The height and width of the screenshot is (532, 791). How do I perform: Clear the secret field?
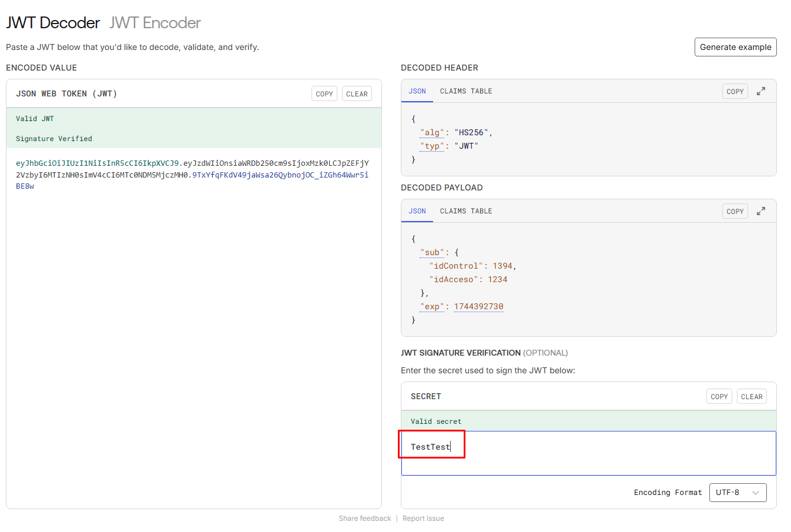[752, 397]
